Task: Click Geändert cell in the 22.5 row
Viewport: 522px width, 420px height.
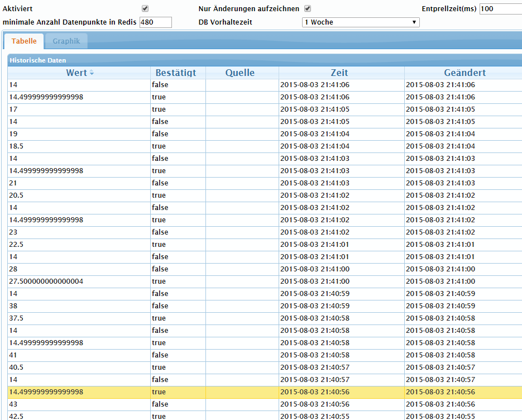Action: 463,245
